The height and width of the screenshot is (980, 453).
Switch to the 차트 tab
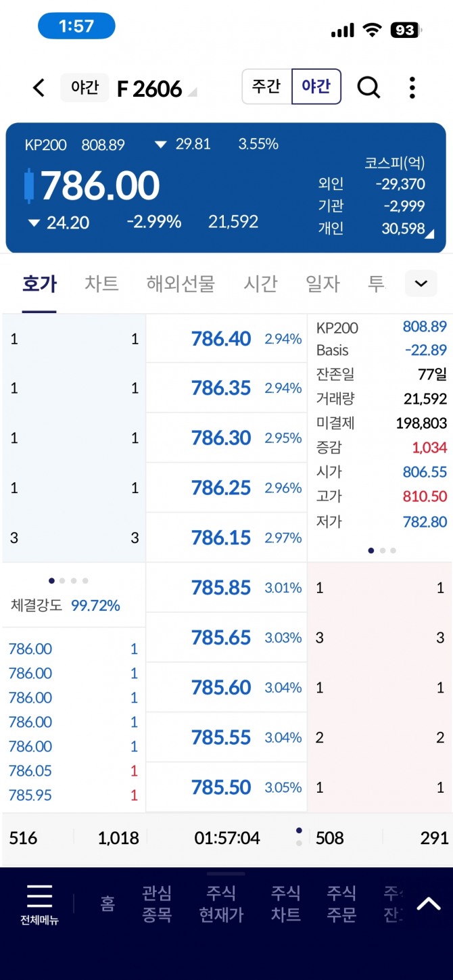coord(101,283)
